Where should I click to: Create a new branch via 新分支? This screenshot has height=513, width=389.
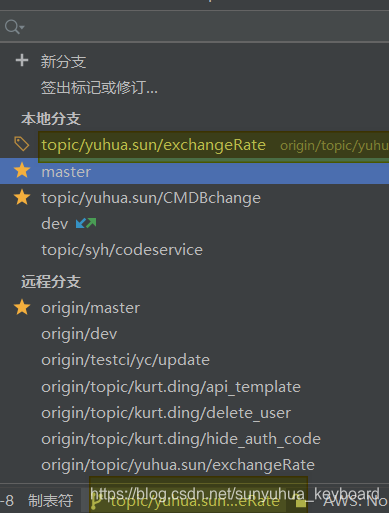[x=63, y=62]
